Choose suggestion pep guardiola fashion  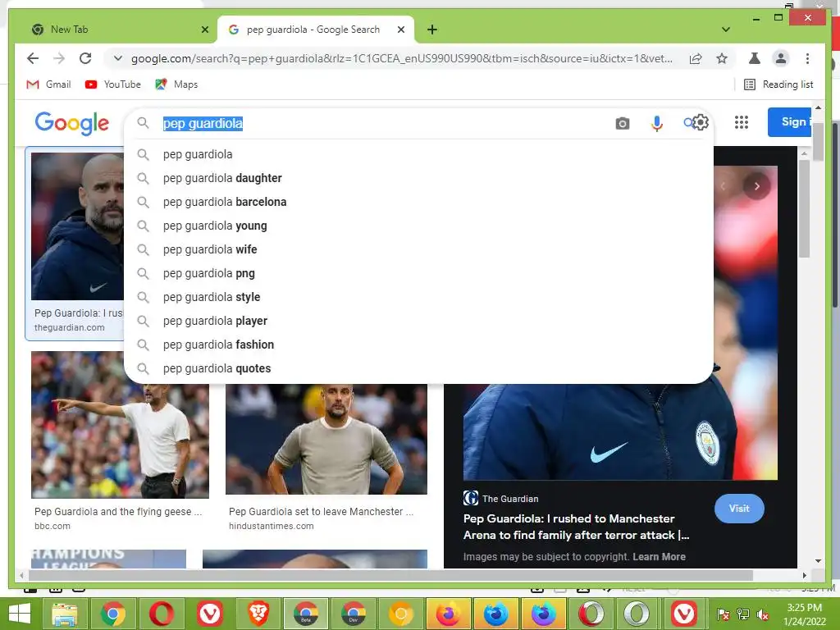(418, 345)
